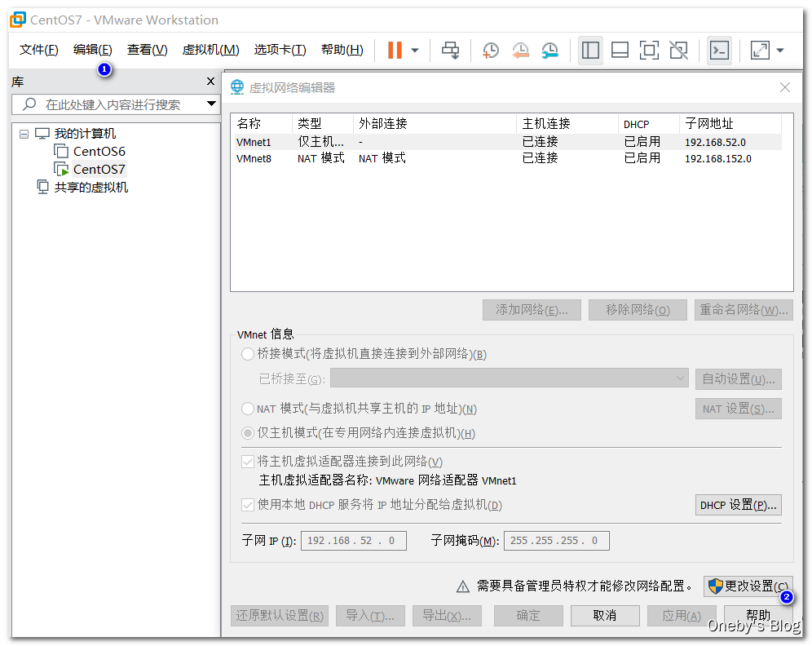
Task: Collapse the 我的计算机 tree node
Action: pos(24,134)
